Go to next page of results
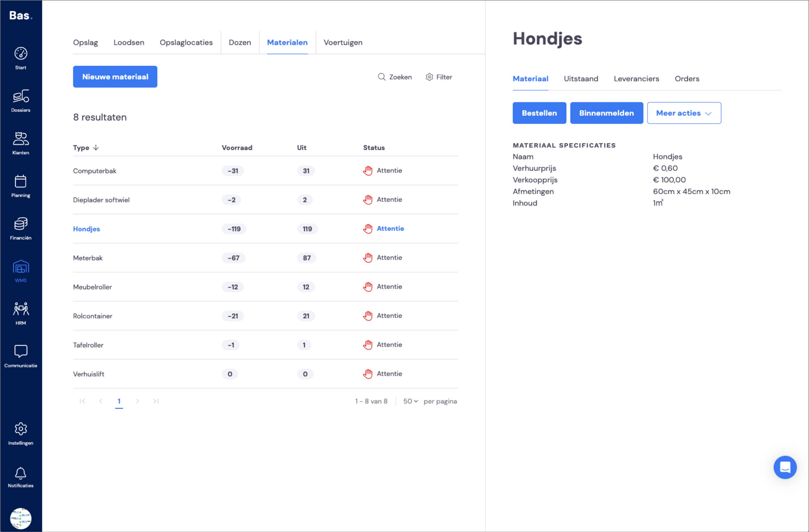Viewport: 809px width, 532px height. click(137, 401)
